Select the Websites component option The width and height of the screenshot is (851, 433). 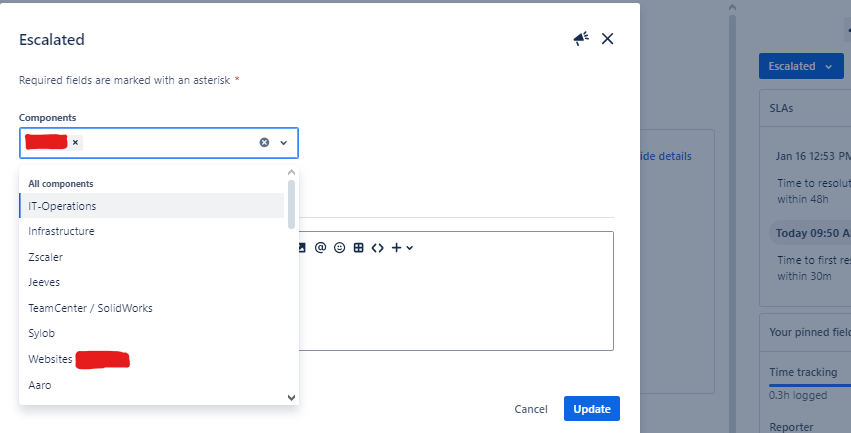click(x=151, y=359)
